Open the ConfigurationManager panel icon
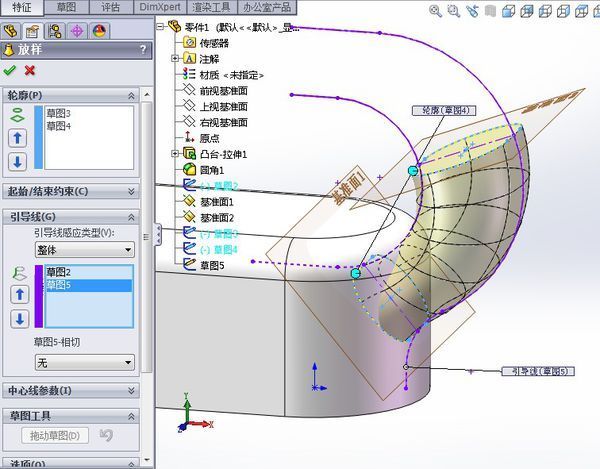Image resolution: width=600 pixels, height=469 pixels. point(55,31)
